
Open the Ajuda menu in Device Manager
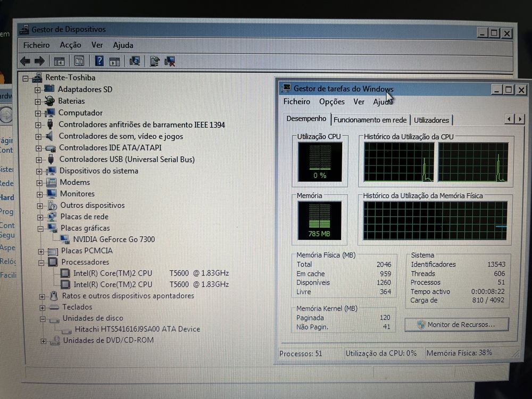click(123, 45)
